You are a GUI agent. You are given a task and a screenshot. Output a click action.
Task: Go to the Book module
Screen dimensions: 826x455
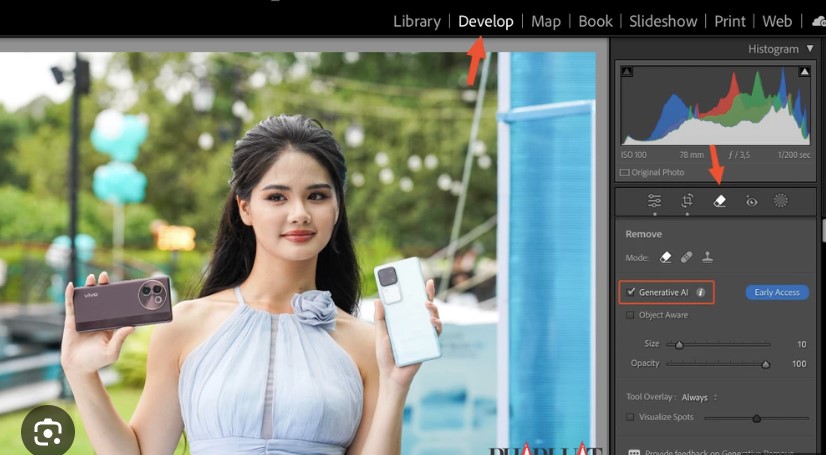[x=595, y=22]
